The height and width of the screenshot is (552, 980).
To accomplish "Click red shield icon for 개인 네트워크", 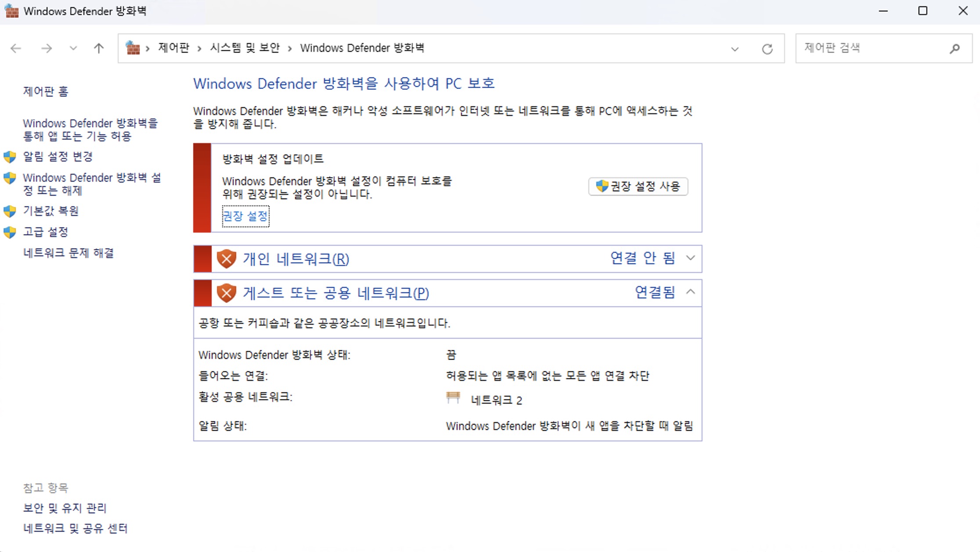I will [x=227, y=259].
